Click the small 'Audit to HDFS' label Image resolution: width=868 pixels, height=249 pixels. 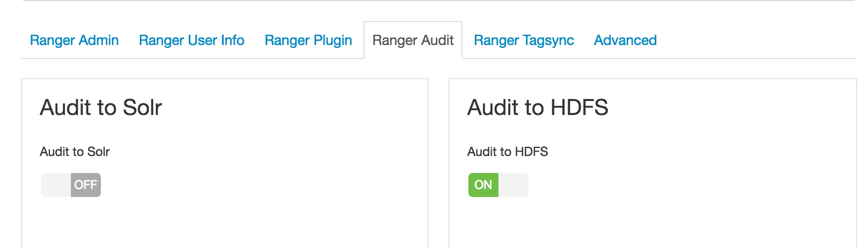[x=507, y=151]
